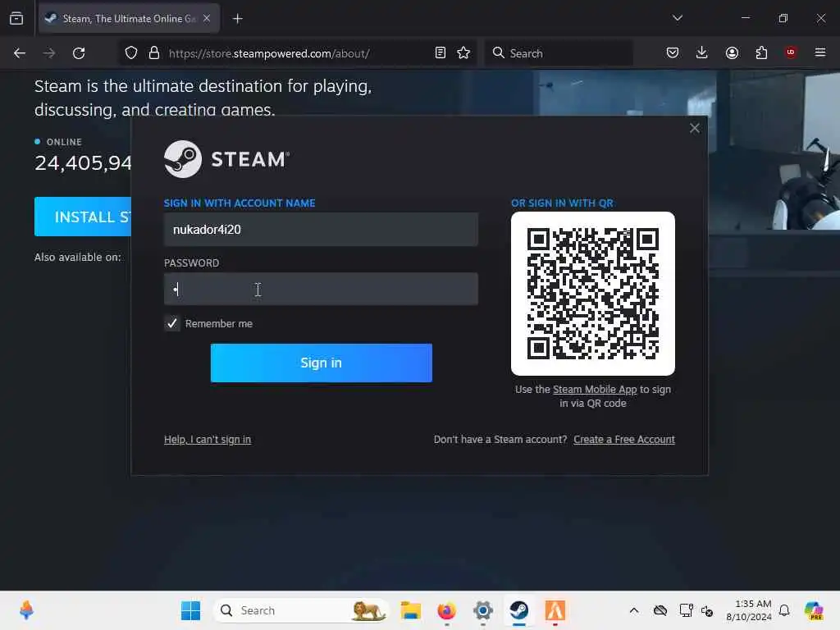Expand the list all tabs chevron
Viewport: 840px width, 630px height.
[678, 18]
